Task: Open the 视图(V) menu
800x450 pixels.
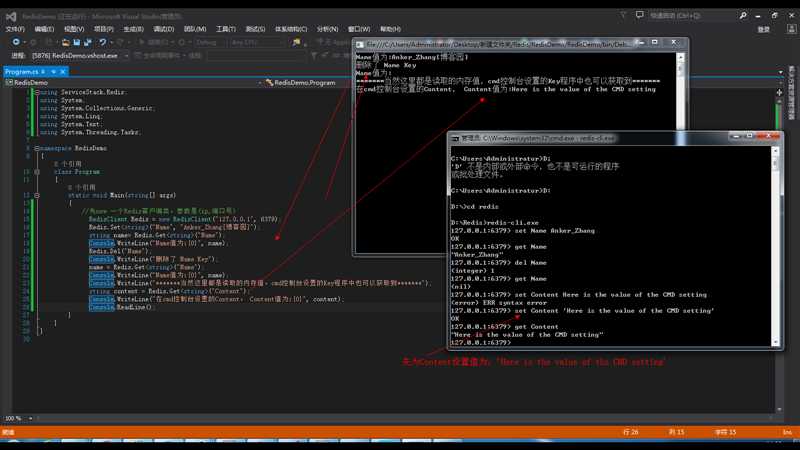Action: [x=74, y=29]
